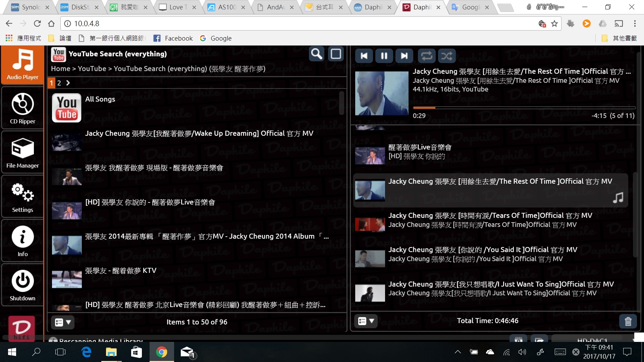Click thumbnail of KTV result

(x=67, y=280)
